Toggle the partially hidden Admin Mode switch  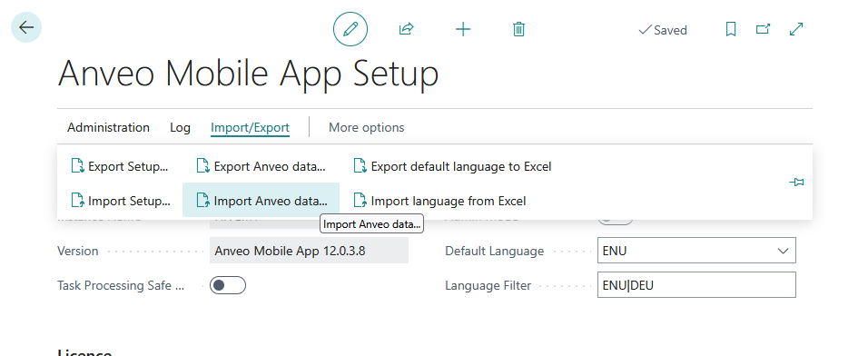(616, 221)
